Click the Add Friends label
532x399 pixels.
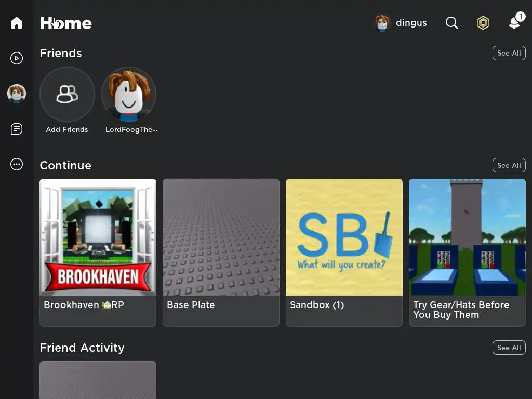67,129
